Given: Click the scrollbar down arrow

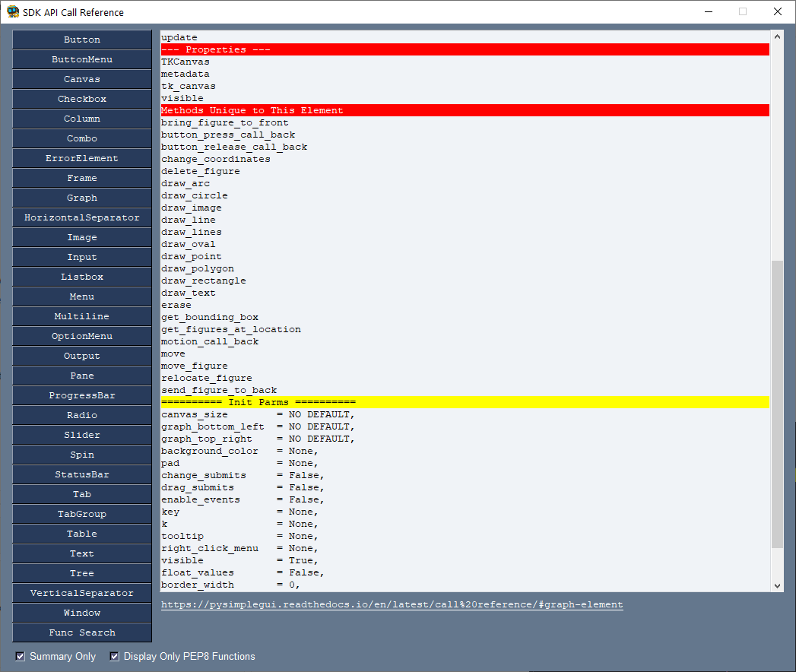Looking at the screenshot, I should [777, 585].
